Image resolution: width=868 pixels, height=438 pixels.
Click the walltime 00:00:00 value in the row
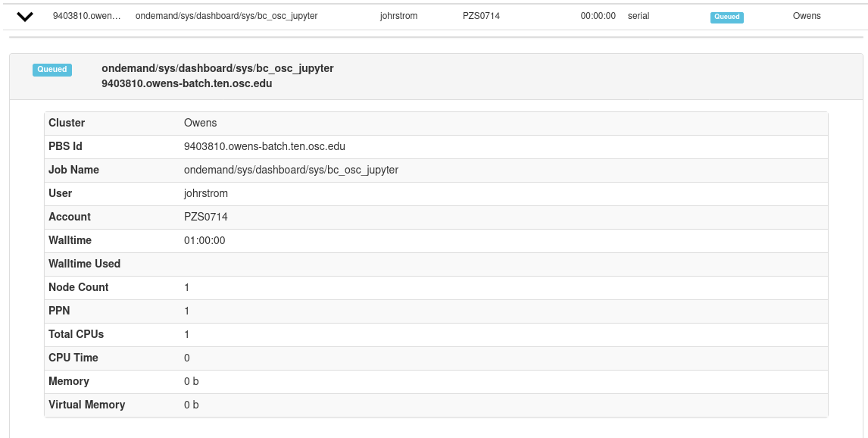click(600, 15)
